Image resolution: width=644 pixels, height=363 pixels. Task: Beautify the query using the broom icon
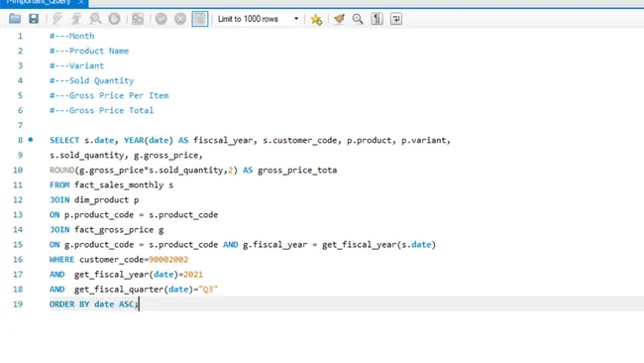[x=339, y=19]
